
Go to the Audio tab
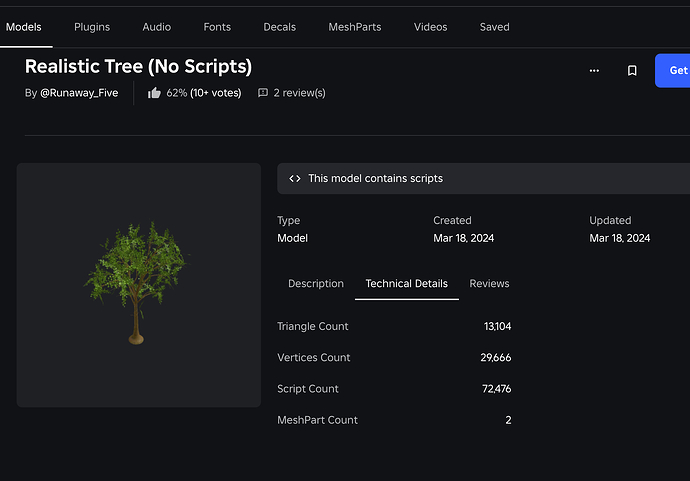click(x=156, y=27)
